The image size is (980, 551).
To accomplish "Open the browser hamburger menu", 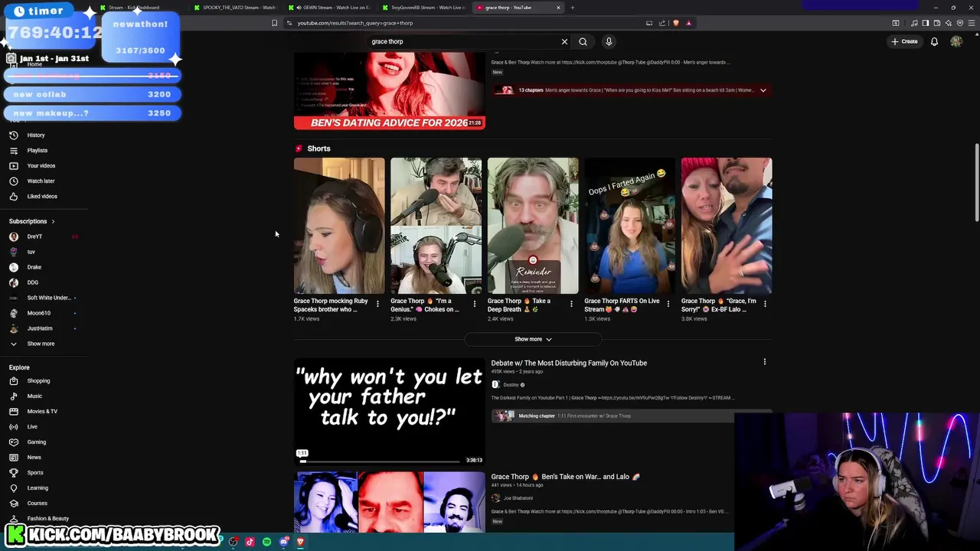I will [x=972, y=23].
